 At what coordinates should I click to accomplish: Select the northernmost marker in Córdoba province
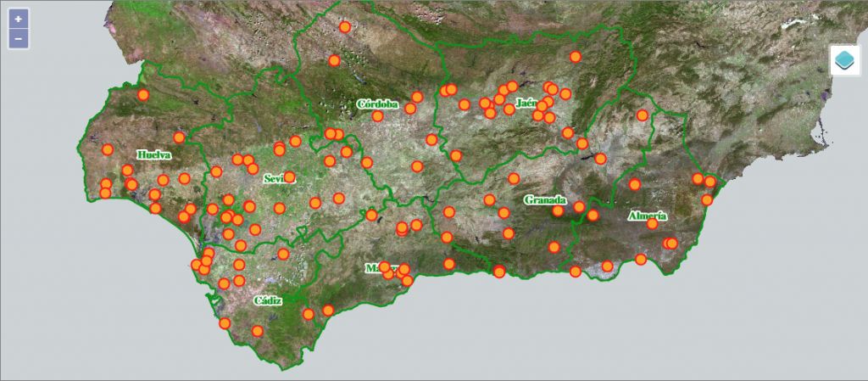click(345, 27)
